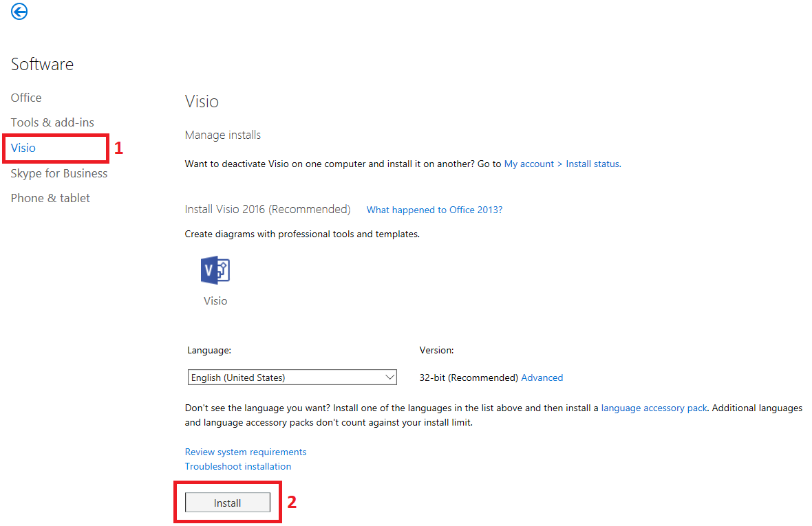Click the Manage installs heading
This screenshot has height=526, width=812.
point(223,135)
